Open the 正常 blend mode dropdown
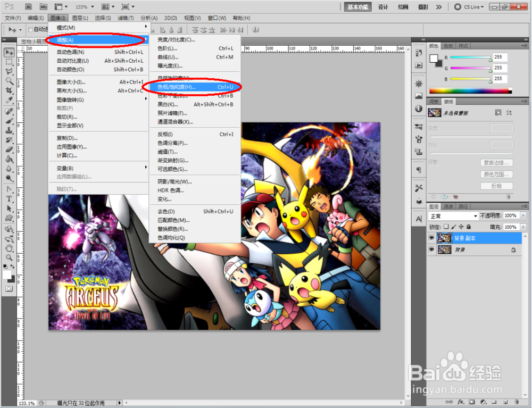 point(453,216)
